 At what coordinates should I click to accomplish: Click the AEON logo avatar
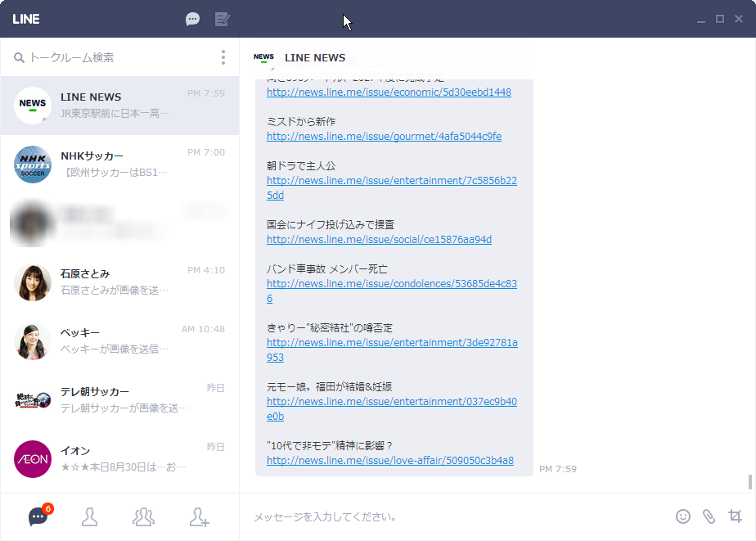coord(33,458)
